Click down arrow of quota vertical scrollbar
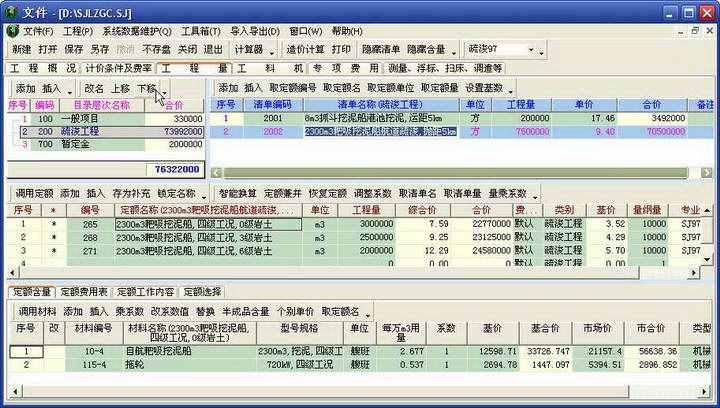Screen dimensions: 720x408 click(x=708, y=260)
